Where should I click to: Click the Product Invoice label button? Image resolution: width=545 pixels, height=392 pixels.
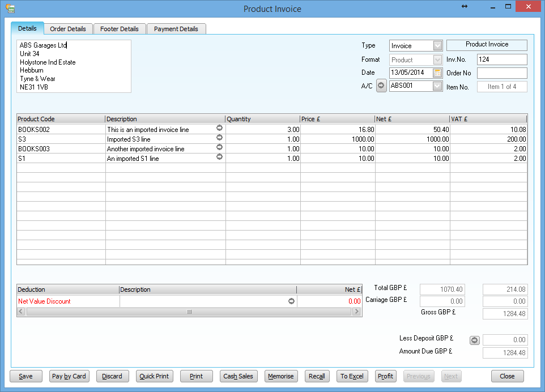(x=487, y=45)
